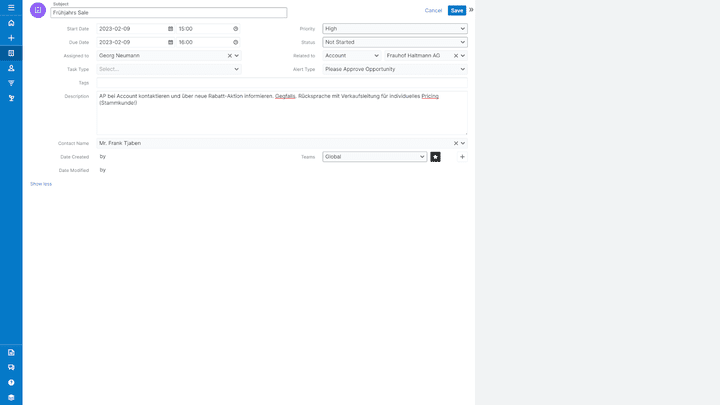Expand the Contact Name dropdown arrow

click(463, 143)
